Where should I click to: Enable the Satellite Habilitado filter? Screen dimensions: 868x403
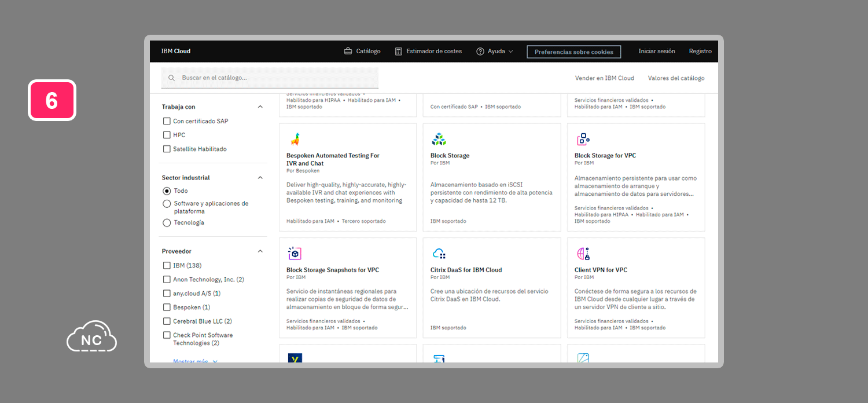167,149
